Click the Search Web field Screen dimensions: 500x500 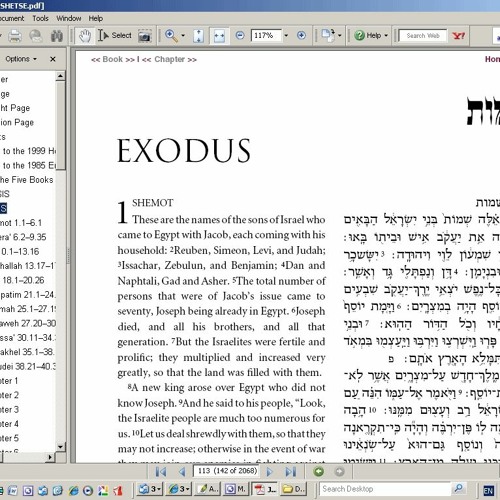point(423,36)
